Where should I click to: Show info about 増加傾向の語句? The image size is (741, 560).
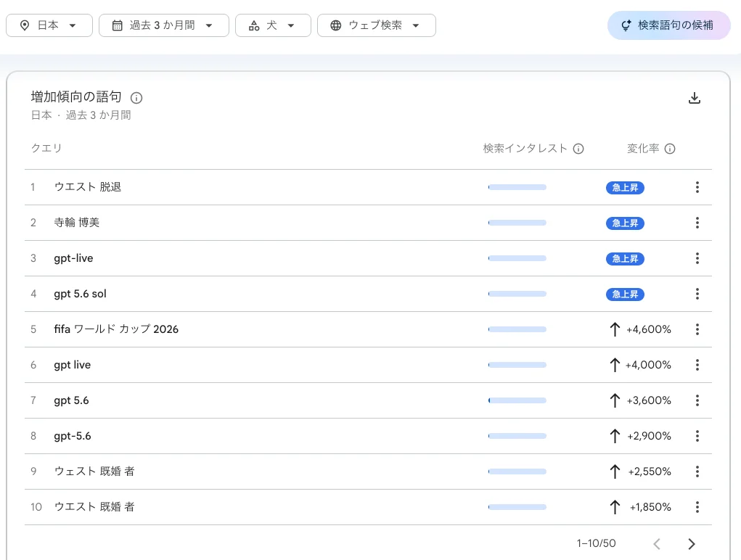pyautogui.click(x=136, y=98)
